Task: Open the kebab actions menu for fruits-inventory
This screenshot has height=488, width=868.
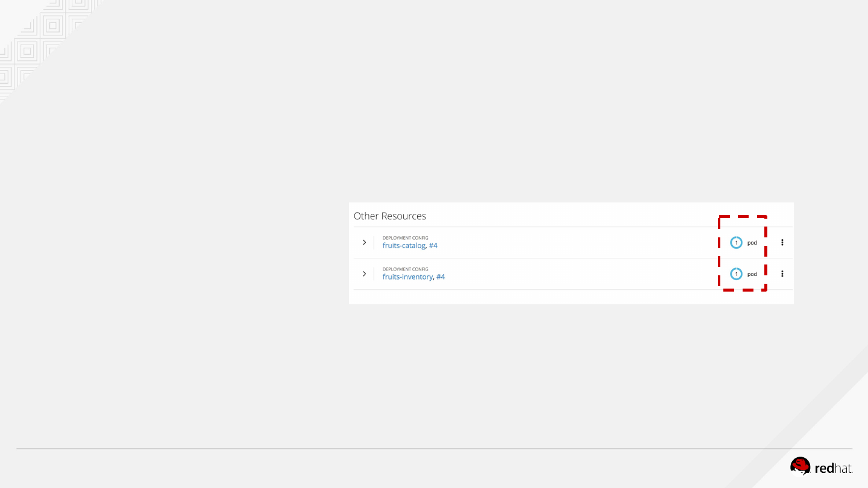Action: pos(782,274)
